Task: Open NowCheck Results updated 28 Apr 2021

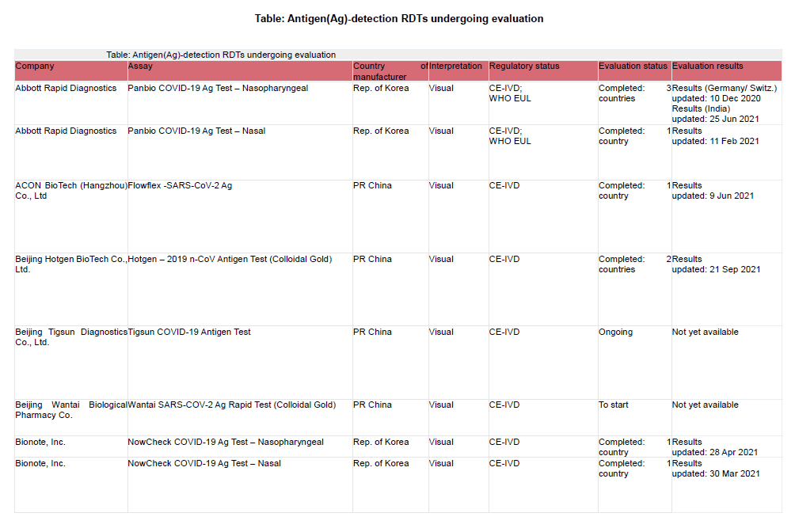Action: 687,443
